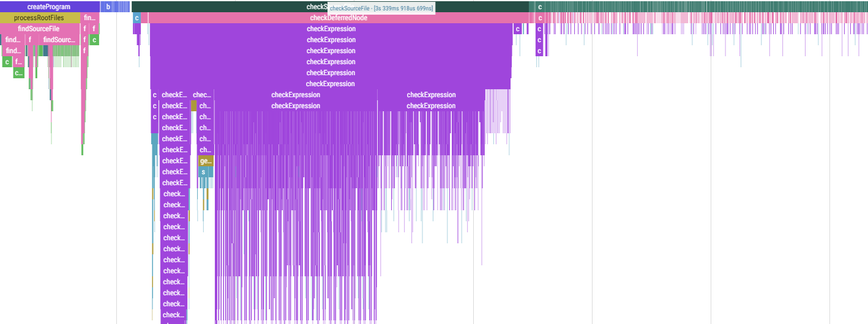Click the small purple 'c' block right of the checkExpression stack
868x324 pixels.
click(517, 29)
